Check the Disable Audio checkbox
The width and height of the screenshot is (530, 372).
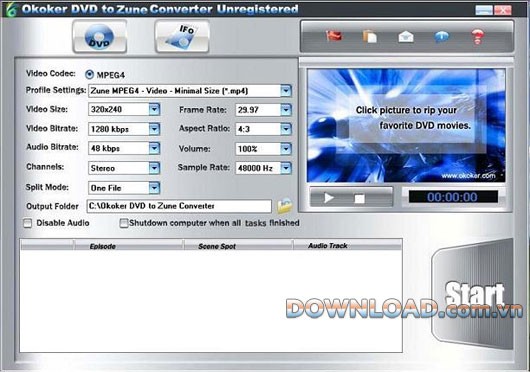click(x=28, y=223)
